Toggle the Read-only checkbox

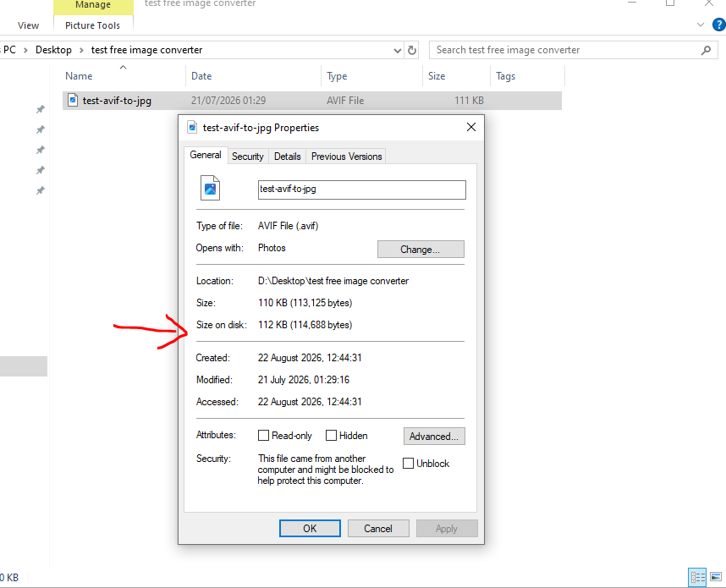pos(263,435)
